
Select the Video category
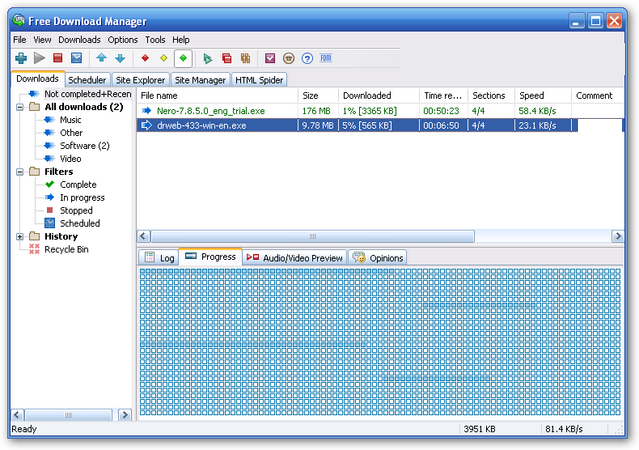tap(71, 159)
